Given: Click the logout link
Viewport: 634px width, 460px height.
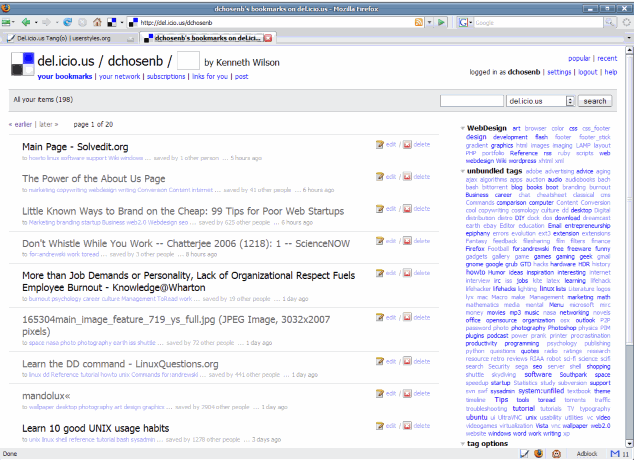Looking at the screenshot, I should (x=588, y=72).
